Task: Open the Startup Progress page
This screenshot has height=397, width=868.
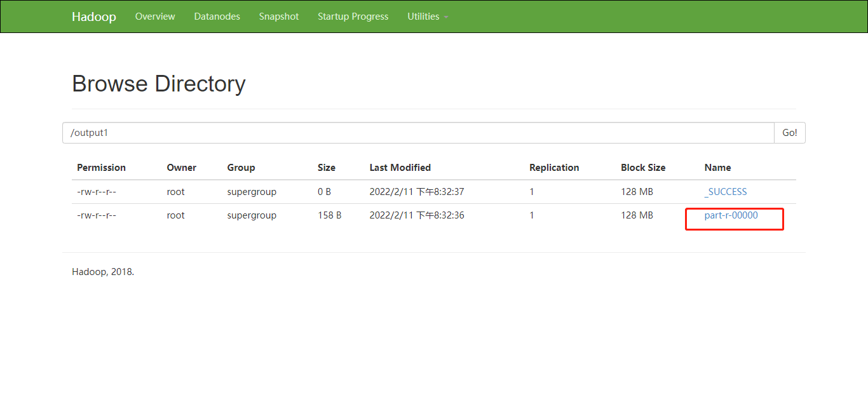Action: click(x=353, y=17)
